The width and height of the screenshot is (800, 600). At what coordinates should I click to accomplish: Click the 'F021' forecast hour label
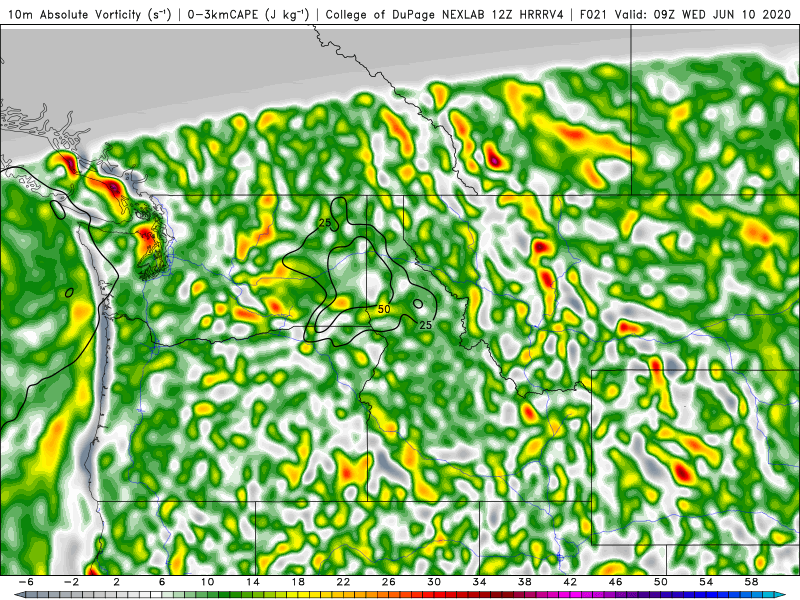tap(594, 14)
